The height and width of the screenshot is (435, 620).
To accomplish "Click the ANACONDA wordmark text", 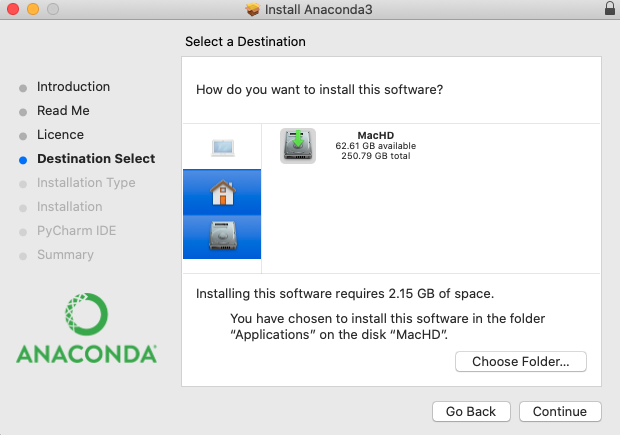I will click(87, 354).
